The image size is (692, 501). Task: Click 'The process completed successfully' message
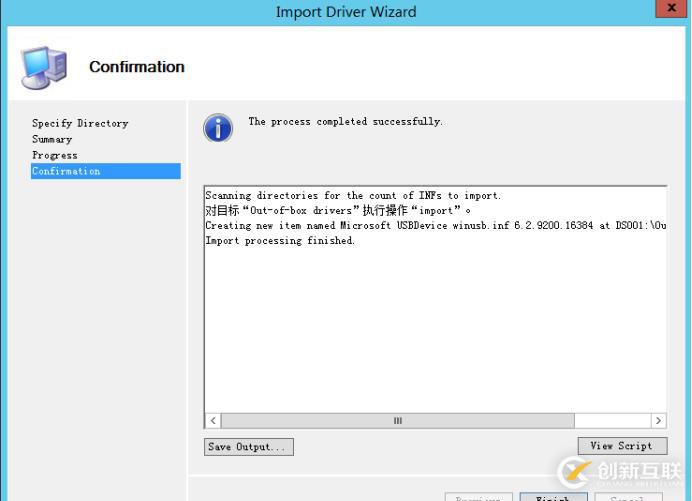click(x=345, y=122)
